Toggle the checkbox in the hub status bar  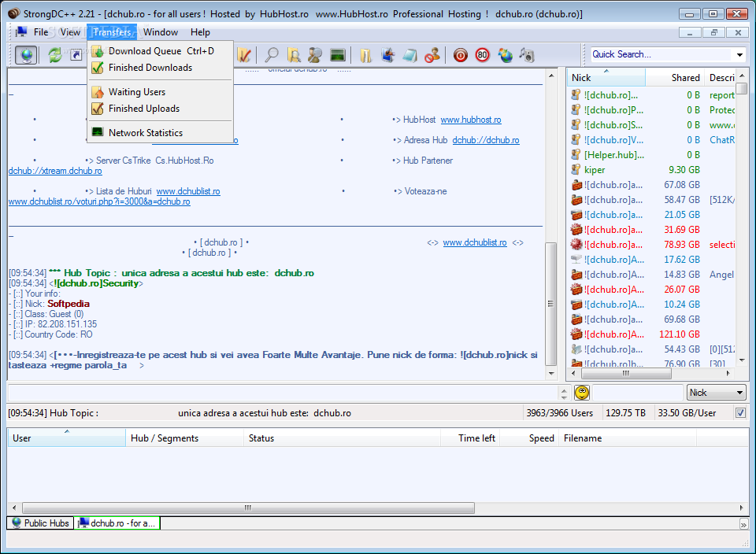(740, 413)
